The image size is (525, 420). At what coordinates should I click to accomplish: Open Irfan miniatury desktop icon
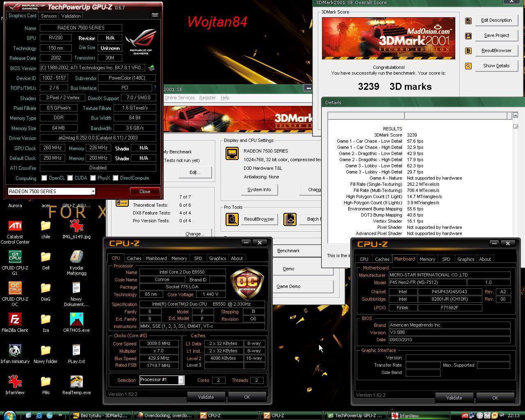(15, 354)
